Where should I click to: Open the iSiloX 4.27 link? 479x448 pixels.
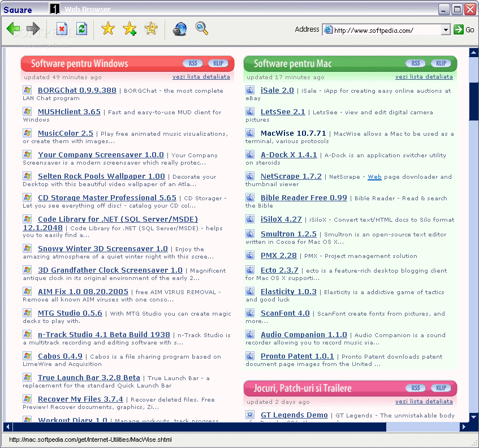[x=281, y=219]
